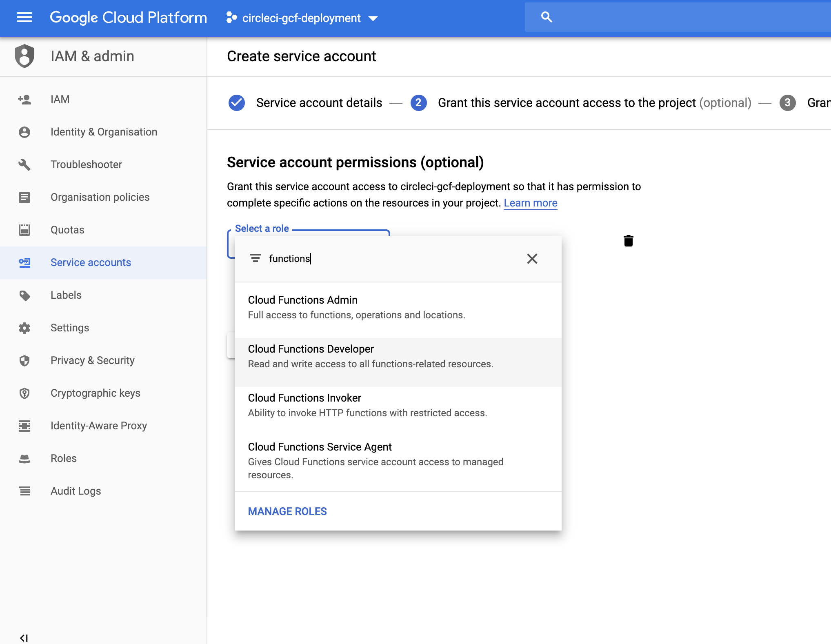Delete role using trash bin icon

pyautogui.click(x=628, y=241)
